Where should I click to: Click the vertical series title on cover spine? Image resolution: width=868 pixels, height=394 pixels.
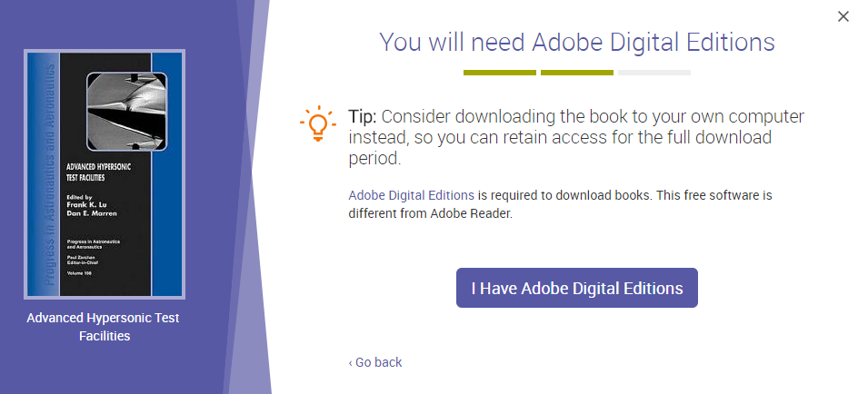tap(39, 172)
